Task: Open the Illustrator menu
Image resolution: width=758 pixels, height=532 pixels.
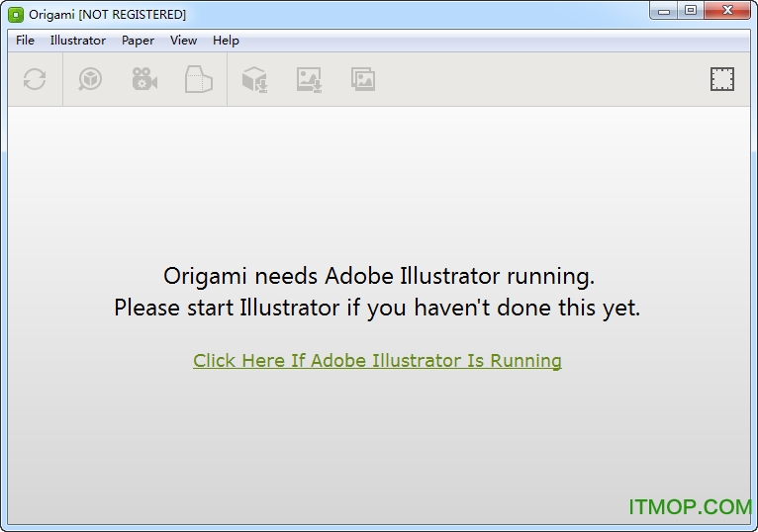Action: tap(78, 41)
